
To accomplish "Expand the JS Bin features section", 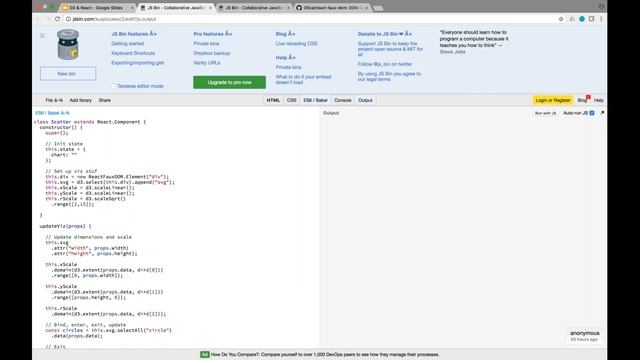I will [134, 34].
